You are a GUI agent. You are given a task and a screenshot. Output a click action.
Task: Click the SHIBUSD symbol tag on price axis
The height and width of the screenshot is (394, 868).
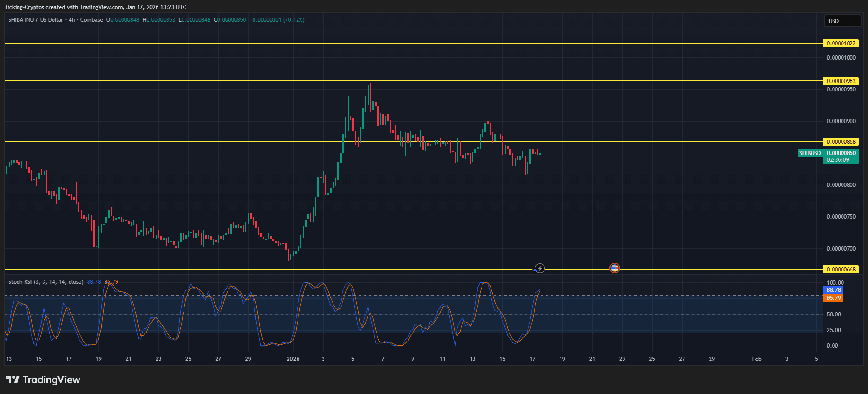(810, 153)
